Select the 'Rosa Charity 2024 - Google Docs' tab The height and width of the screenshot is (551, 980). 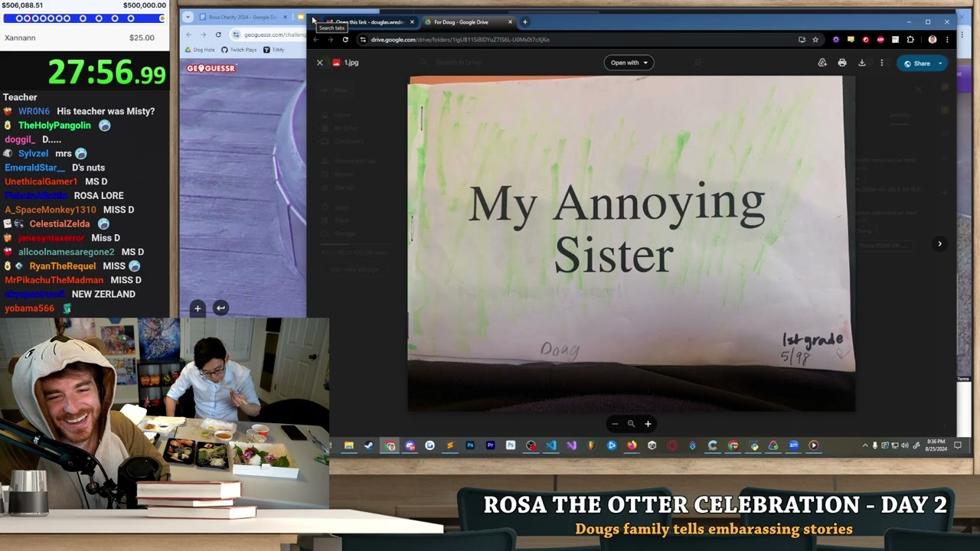pos(242,17)
